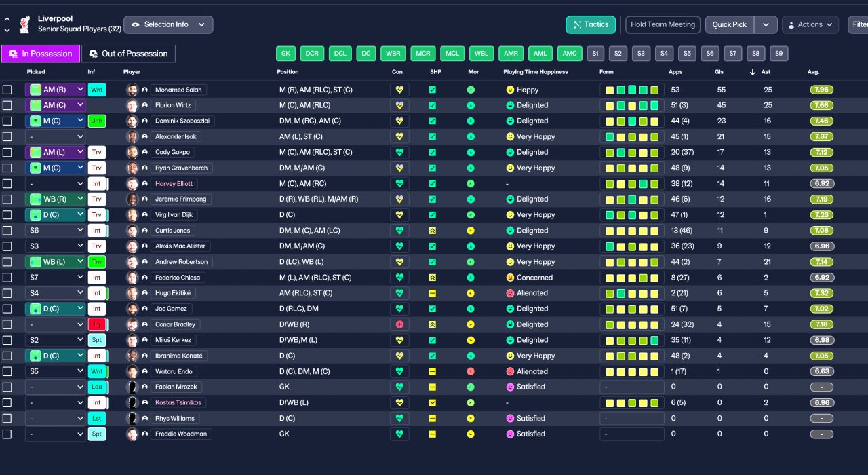
Task: Click Mohamed Salah's form squares
Action: (632, 90)
